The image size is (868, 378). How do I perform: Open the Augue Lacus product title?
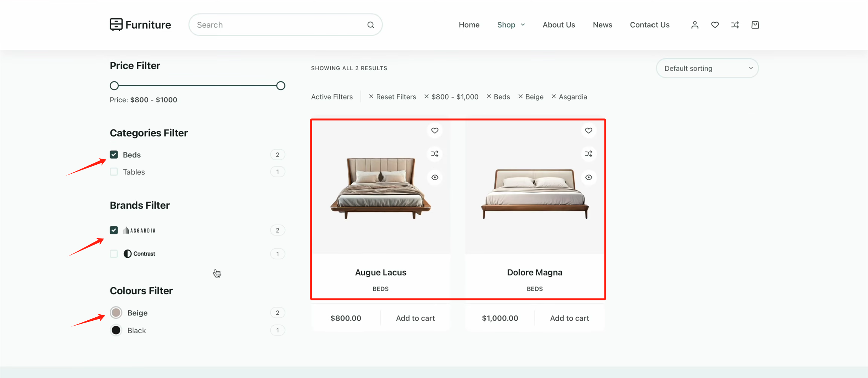[x=381, y=272]
